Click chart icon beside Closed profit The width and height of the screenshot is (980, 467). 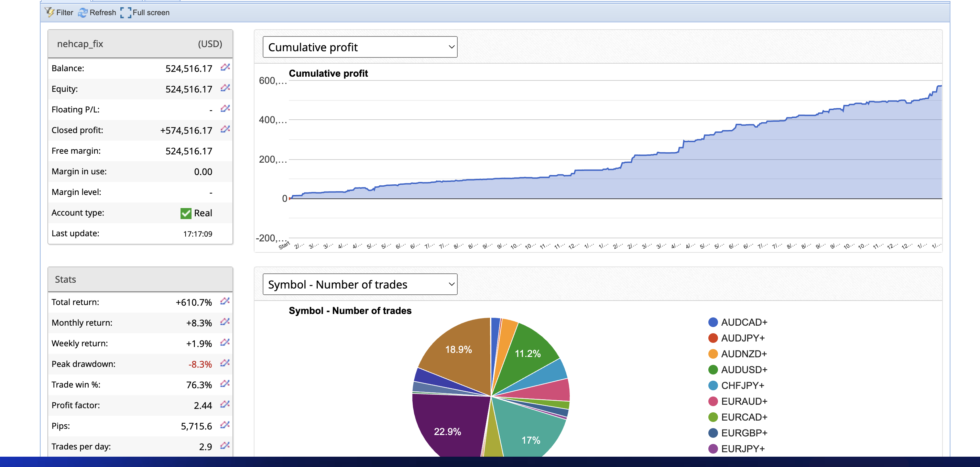225,129
